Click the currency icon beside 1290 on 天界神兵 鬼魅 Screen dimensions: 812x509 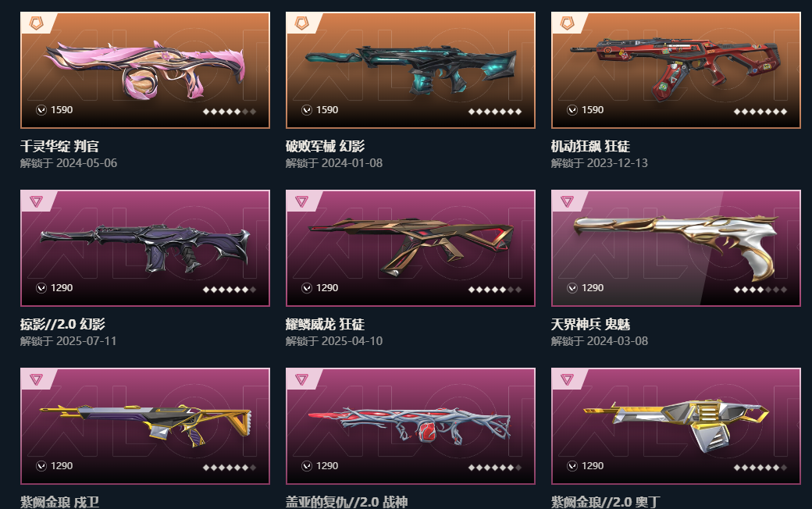572,288
